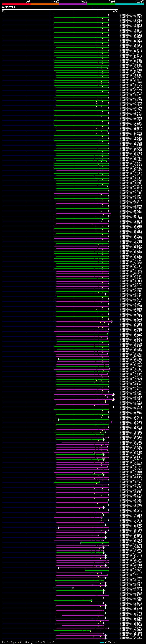The width and height of the screenshot is (146, 644).
Task: Select the UniRef100_Q9FQ78 label
Action: pos(131,376)
